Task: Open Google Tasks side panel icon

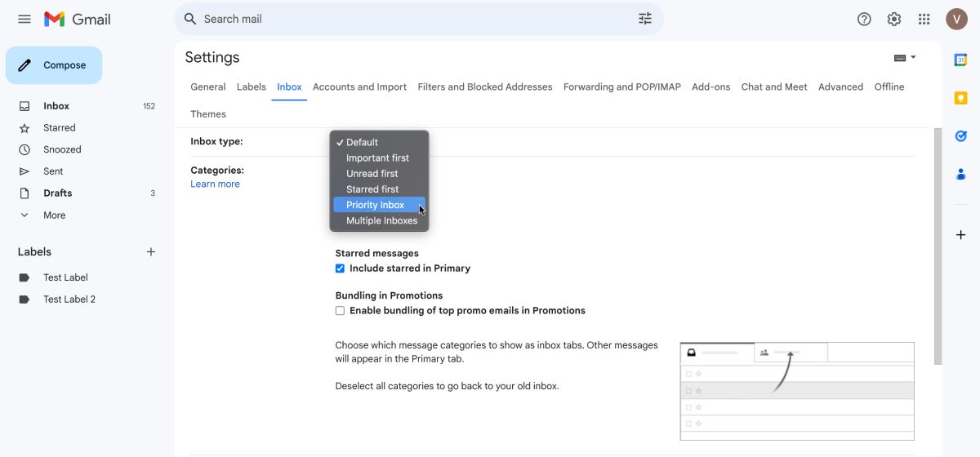Action: click(961, 136)
